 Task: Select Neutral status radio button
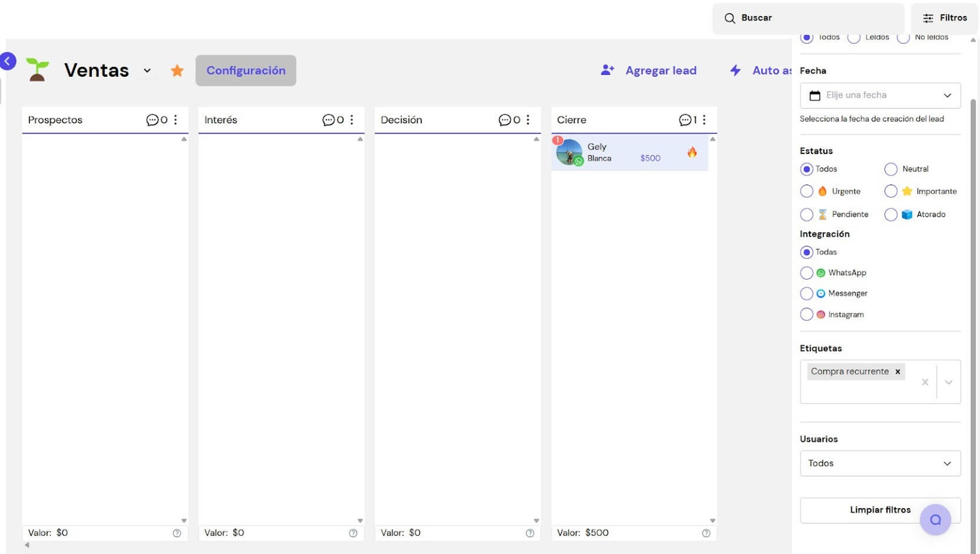[x=891, y=169]
